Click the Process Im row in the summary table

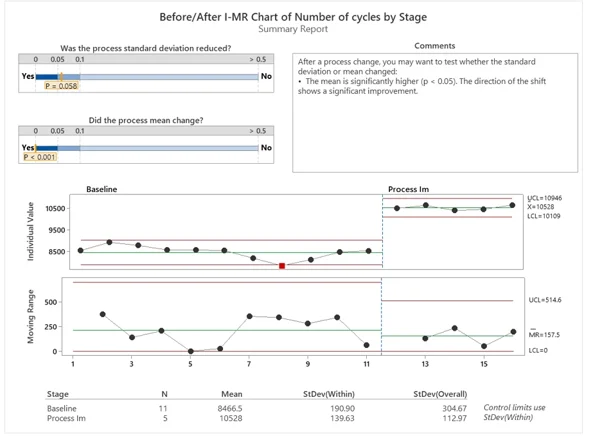[256, 418]
